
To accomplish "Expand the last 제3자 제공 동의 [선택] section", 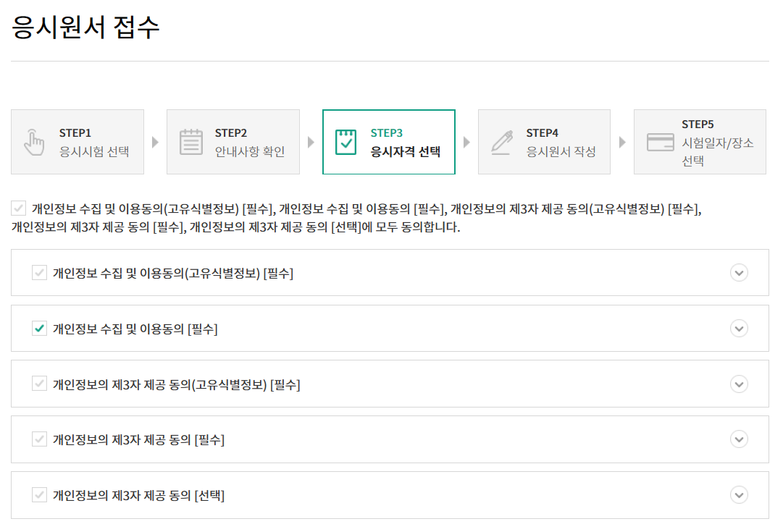I will click(739, 495).
